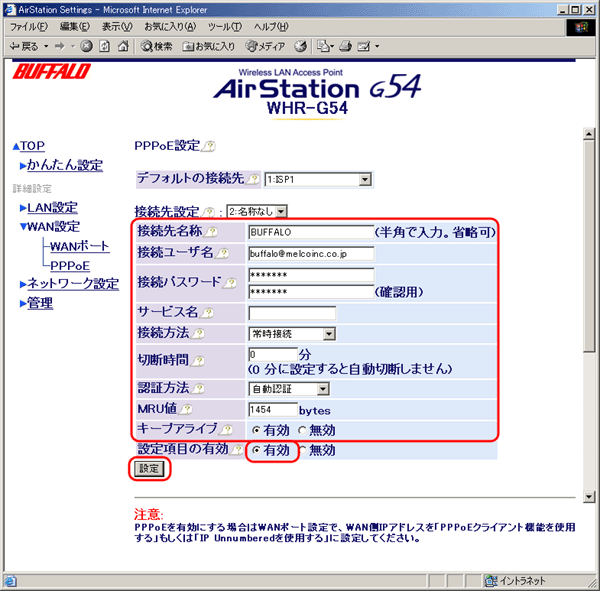Open help icon beside 接続先名称

click(211, 232)
